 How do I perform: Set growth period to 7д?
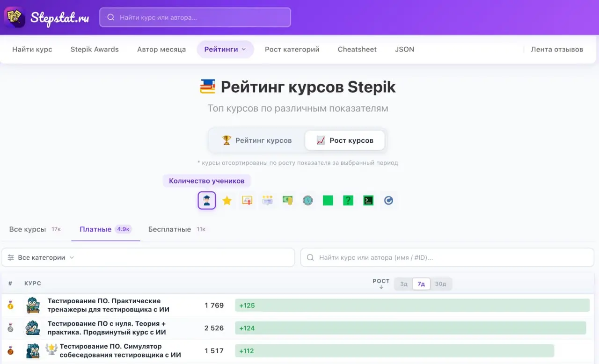[x=421, y=284]
